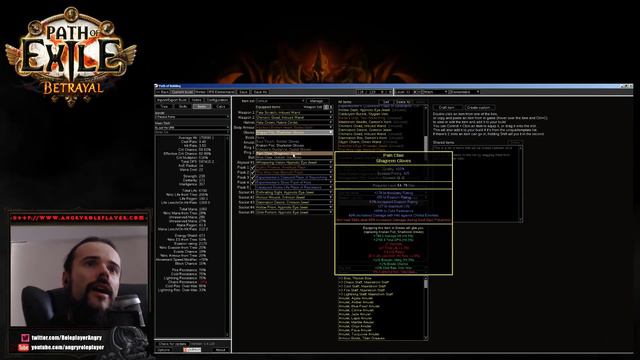Open the Patreon link button
640x360 pixels.
(192, 350)
